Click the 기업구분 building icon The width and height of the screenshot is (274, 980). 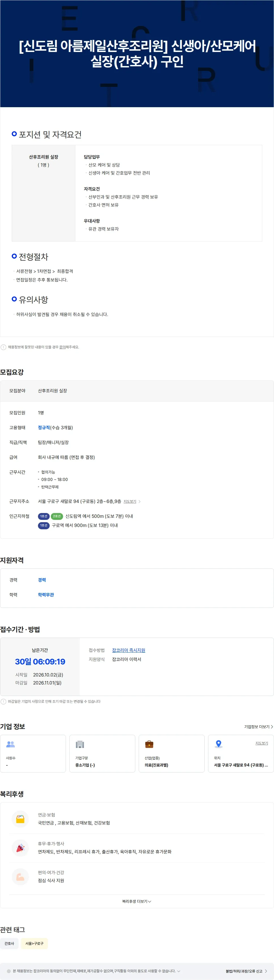click(80, 744)
